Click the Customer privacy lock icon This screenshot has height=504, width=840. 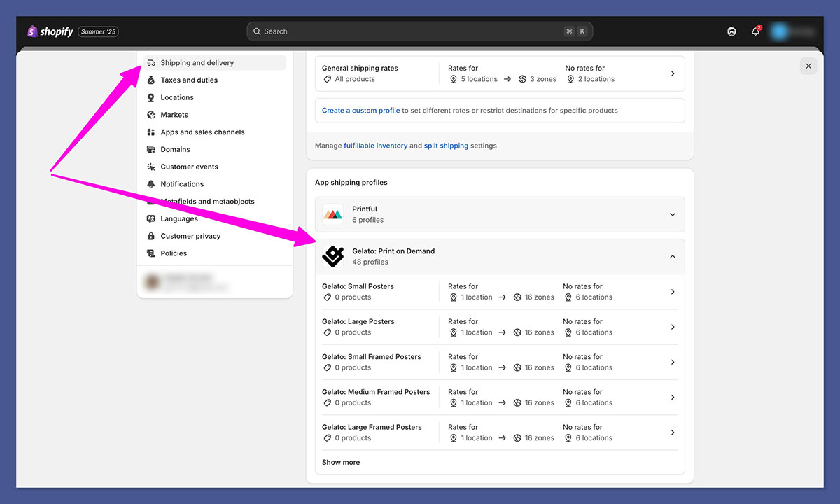click(x=151, y=236)
